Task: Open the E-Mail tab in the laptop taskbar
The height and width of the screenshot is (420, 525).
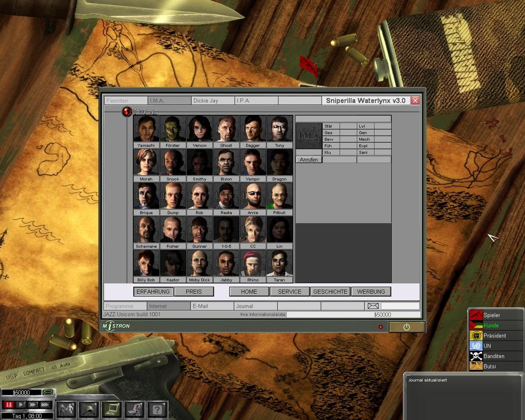Action: point(212,306)
